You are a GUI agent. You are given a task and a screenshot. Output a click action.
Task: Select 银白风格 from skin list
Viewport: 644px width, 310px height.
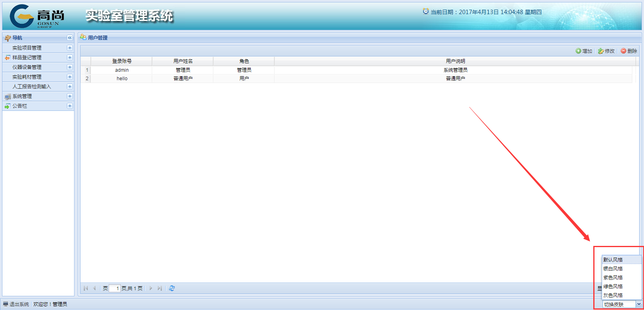coord(613,269)
